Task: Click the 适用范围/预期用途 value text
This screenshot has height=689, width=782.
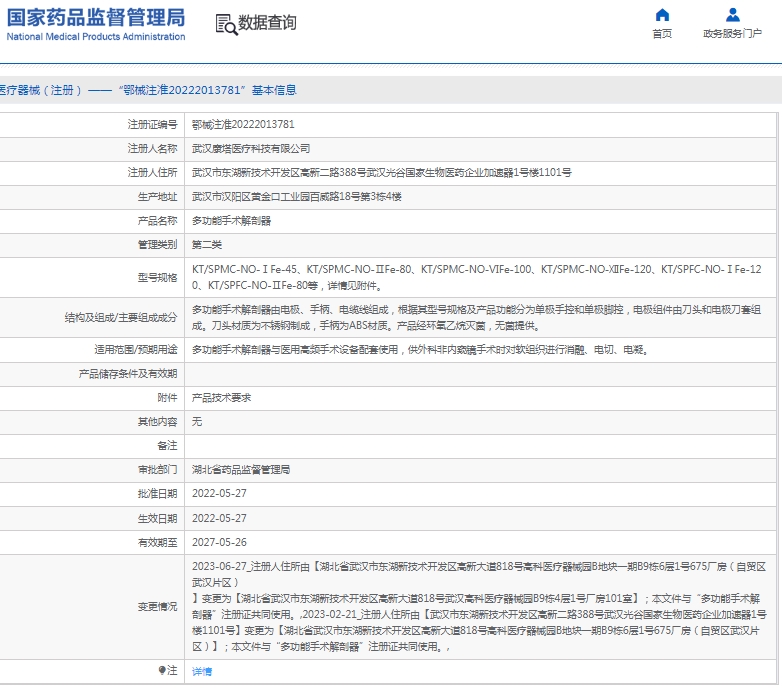Action: [420, 350]
